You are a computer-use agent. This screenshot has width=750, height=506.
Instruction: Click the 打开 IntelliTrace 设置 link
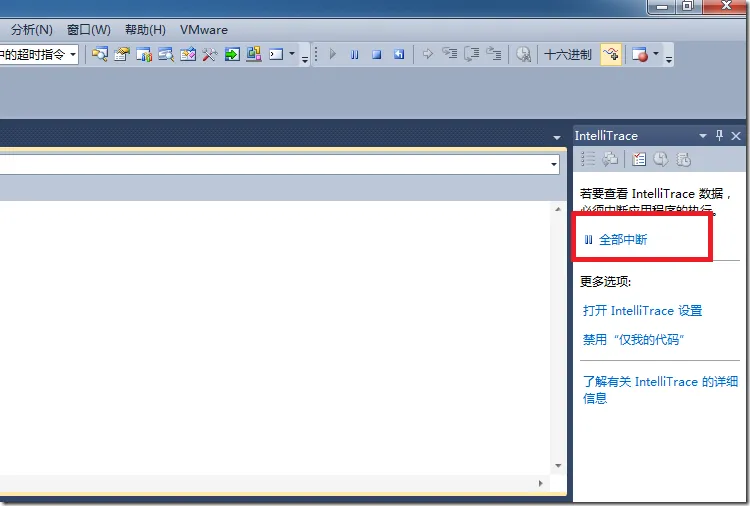(642, 311)
